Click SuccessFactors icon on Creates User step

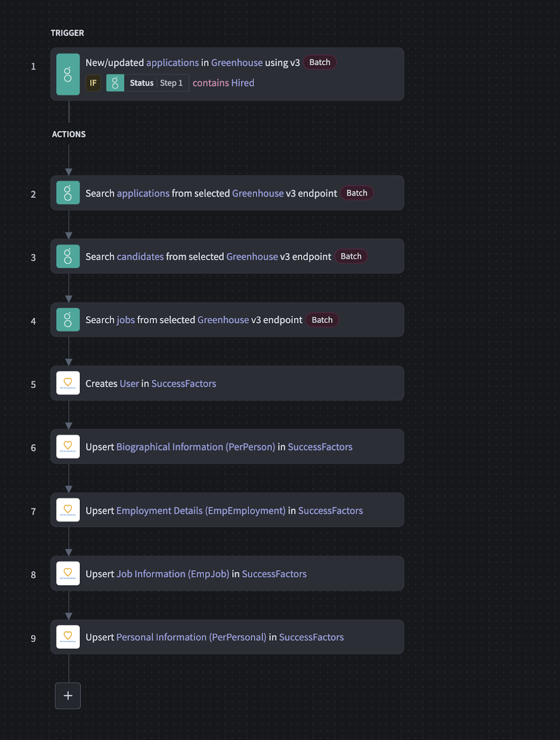68,383
